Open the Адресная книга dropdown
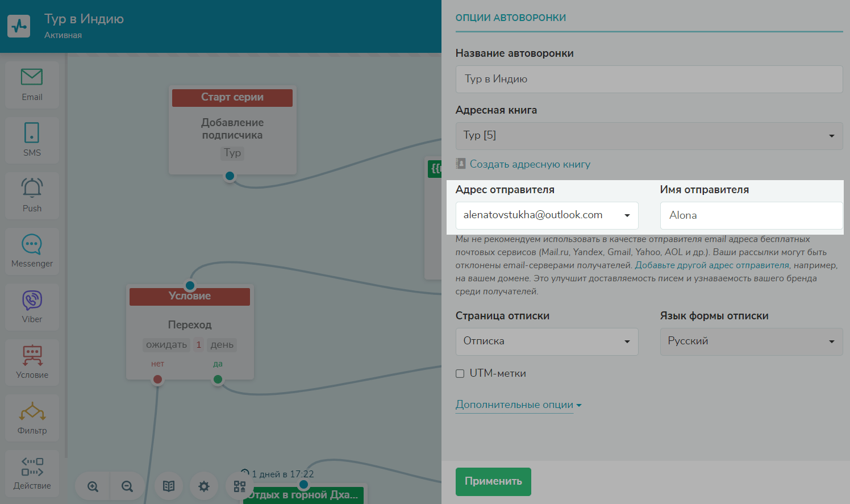 (649, 136)
